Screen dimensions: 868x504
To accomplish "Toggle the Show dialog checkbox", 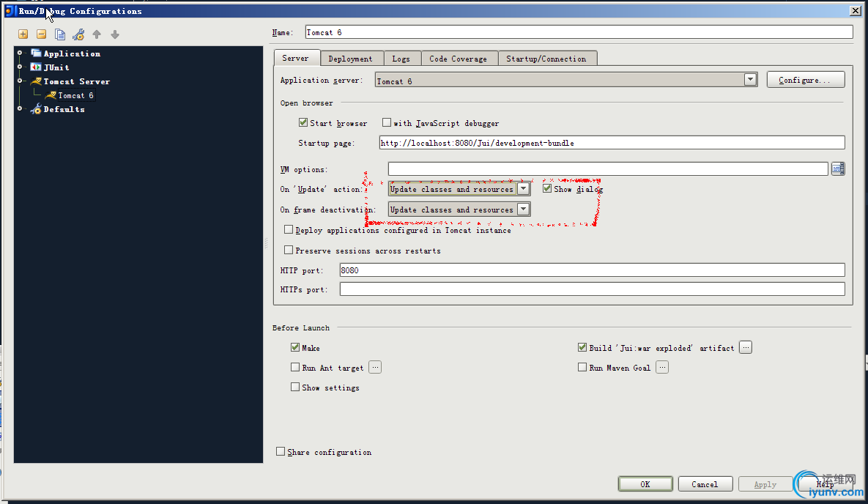I will [x=547, y=188].
